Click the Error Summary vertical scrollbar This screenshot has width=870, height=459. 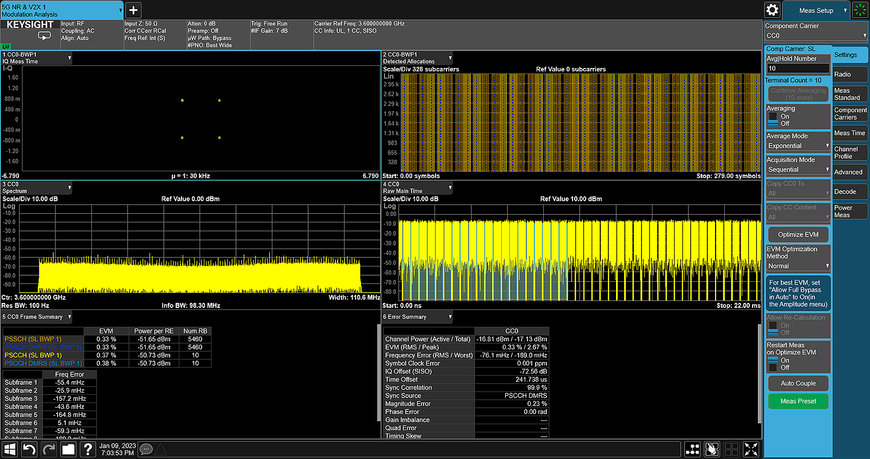click(x=759, y=372)
